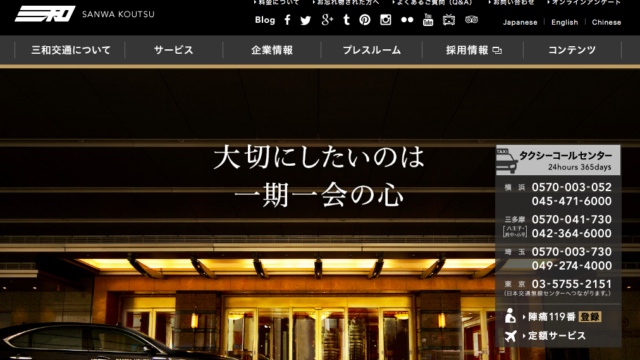The width and height of the screenshot is (640, 360).
Task: Switch language to English
Action: (x=564, y=22)
